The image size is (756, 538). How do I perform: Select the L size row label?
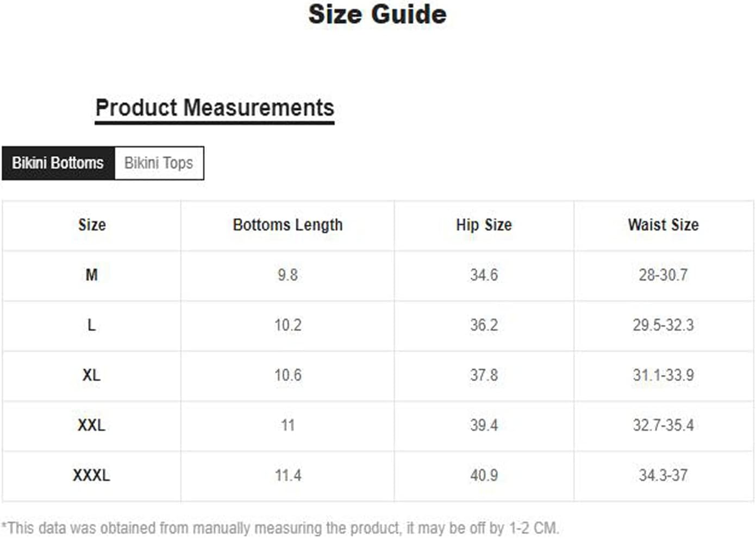click(x=92, y=325)
